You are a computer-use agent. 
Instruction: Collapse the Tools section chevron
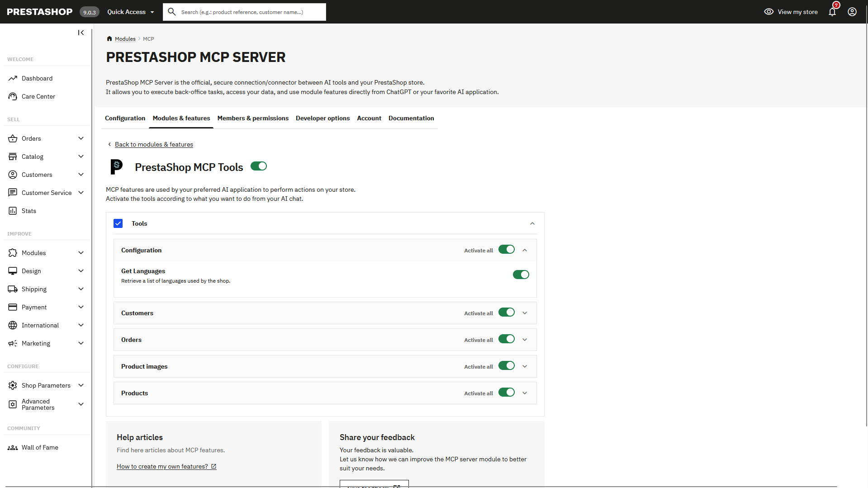532,223
